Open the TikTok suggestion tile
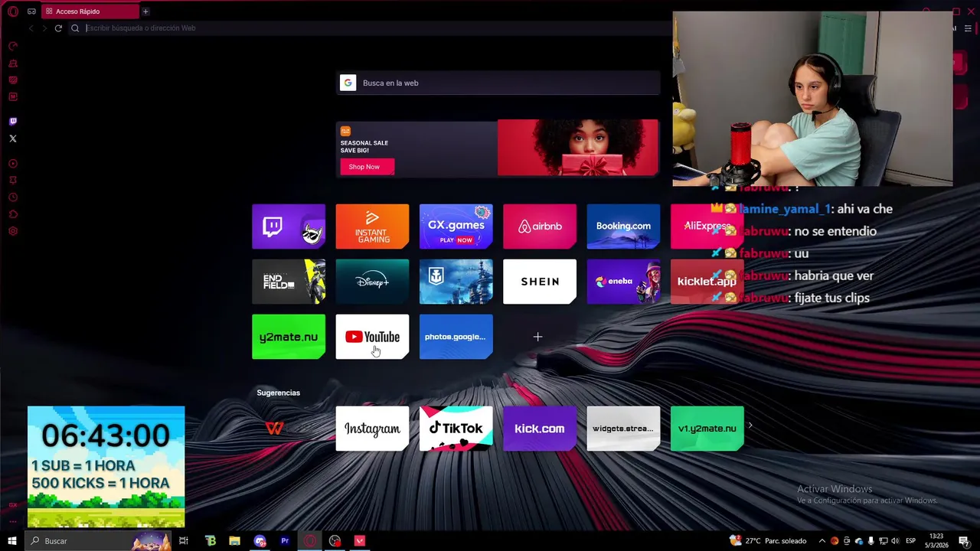Image resolution: width=980 pixels, height=551 pixels. pos(456,429)
